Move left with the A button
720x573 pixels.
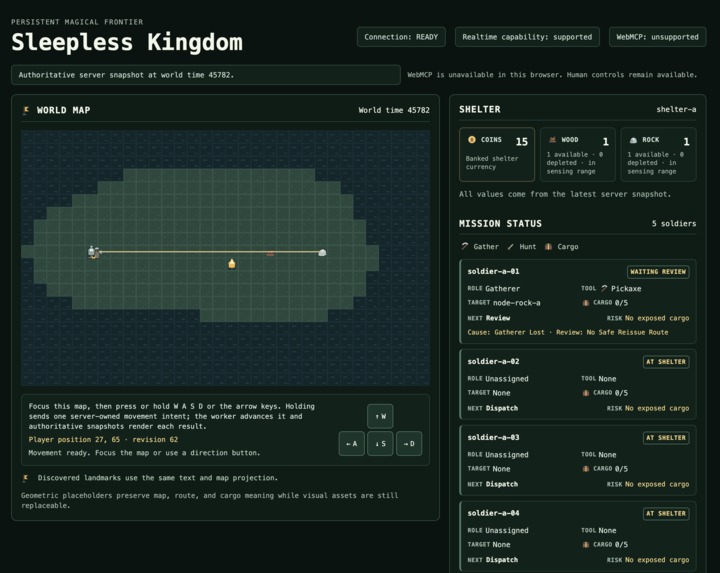(x=352, y=444)
